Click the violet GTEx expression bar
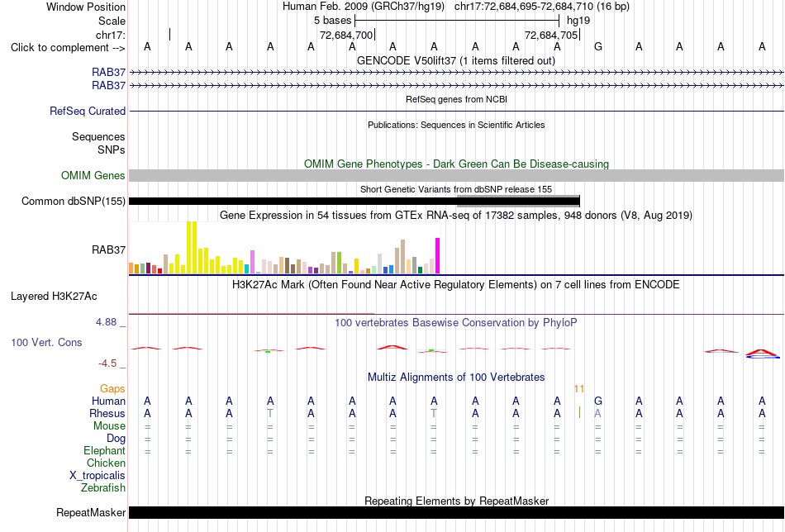 (253, 262)
